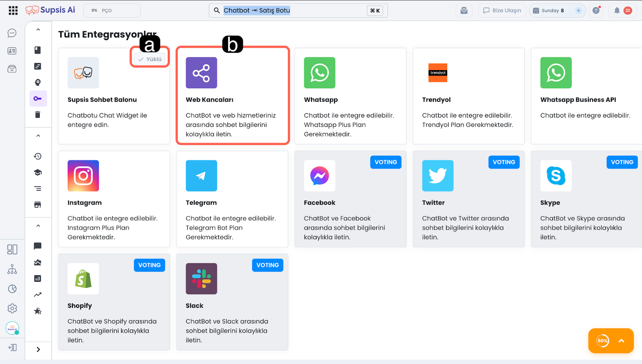The width and height of the screenshot is (642, 364).
Task: Toggle the Yüklü installed badge
Action: [150, 59]
